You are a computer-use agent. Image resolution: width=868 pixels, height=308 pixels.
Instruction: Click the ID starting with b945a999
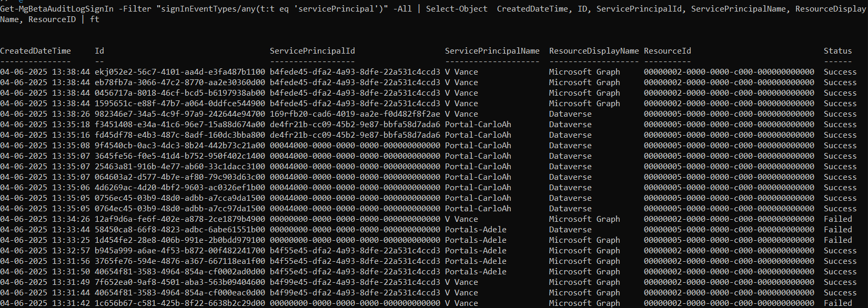point(180,251)
